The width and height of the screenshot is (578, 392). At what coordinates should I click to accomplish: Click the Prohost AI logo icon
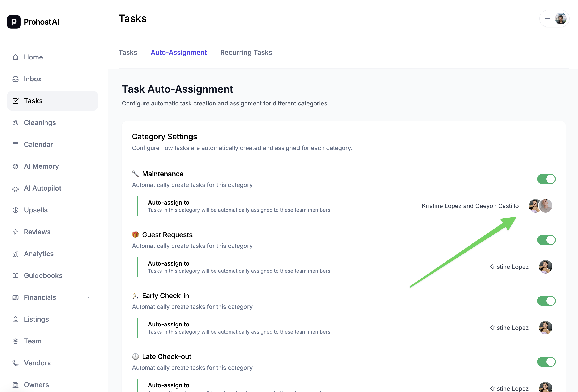pos(14,22)
